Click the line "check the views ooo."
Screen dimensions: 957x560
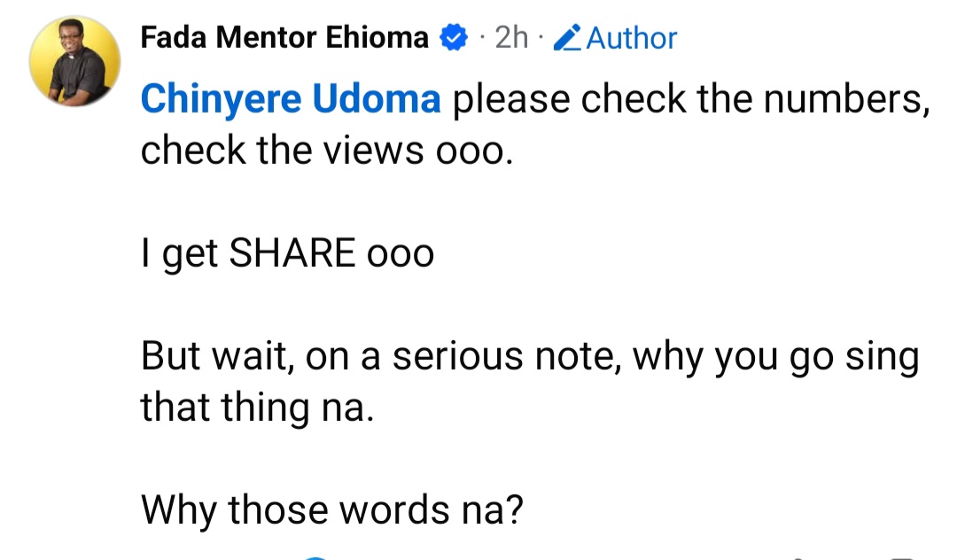click(326, 152)
